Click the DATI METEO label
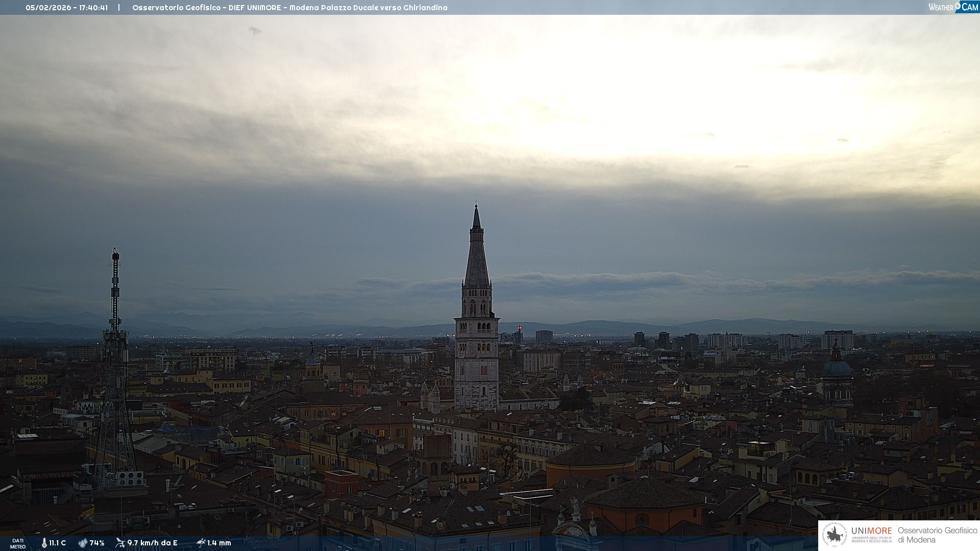The width and height of the screenshot is (980, 551). point(18,544)
